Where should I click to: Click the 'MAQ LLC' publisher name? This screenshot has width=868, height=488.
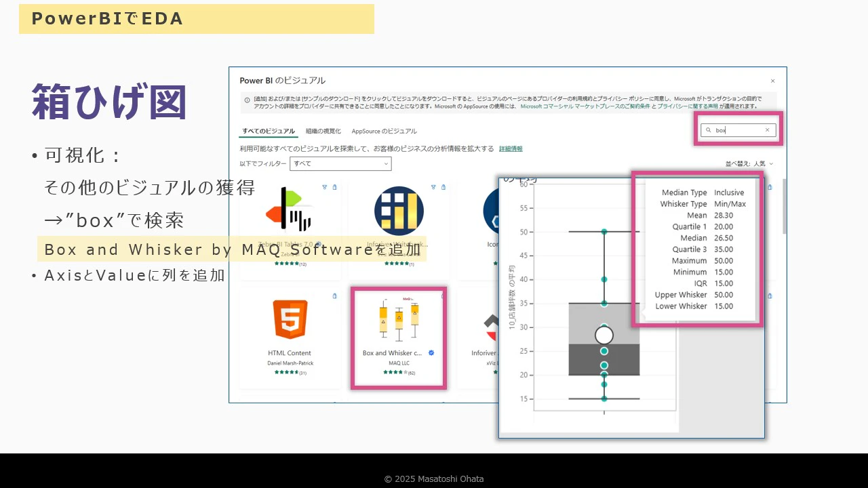coord(399,363)
